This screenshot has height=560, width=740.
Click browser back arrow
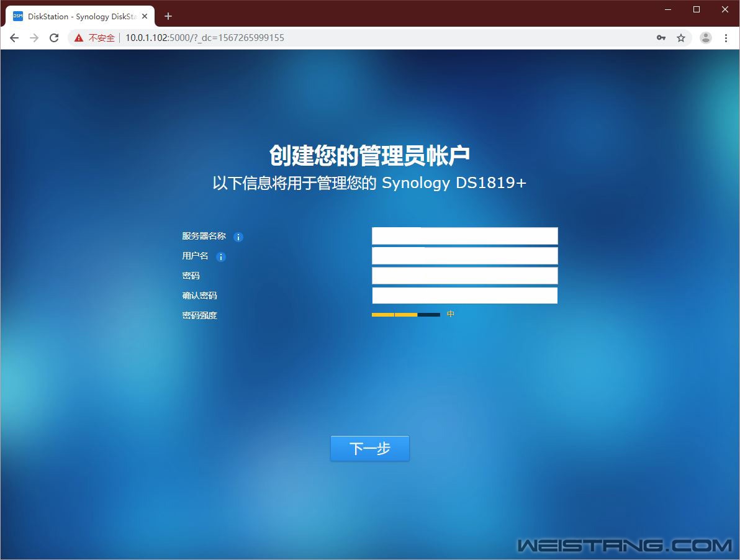(x=14, y=38)
